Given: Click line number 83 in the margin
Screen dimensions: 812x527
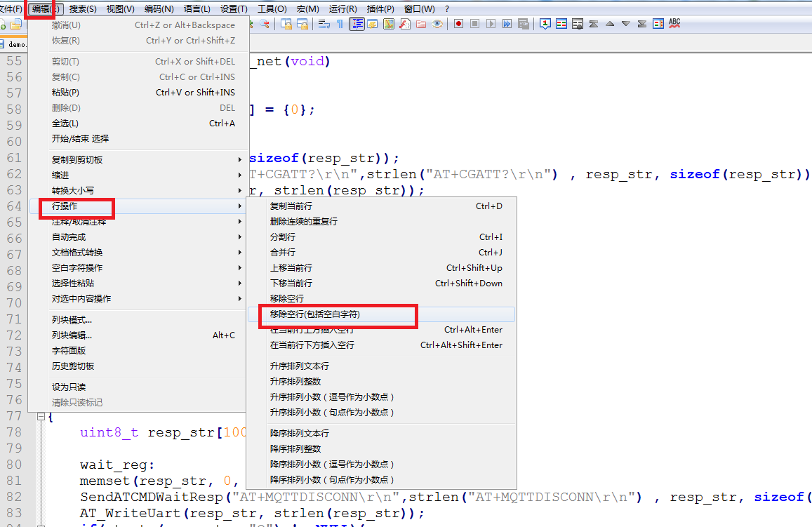Looking at the screenshot, I should 15,513.
